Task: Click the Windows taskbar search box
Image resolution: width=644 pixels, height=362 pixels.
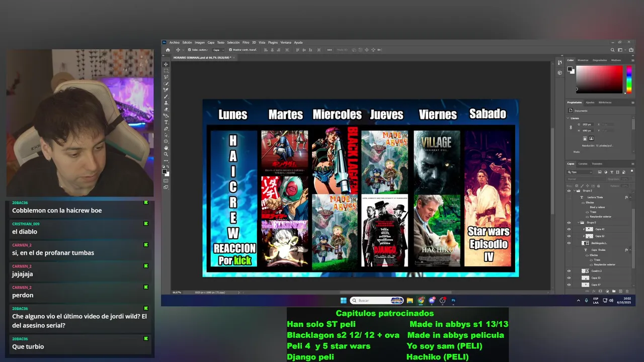Action: pyautogui.click(x=376, y=300)
